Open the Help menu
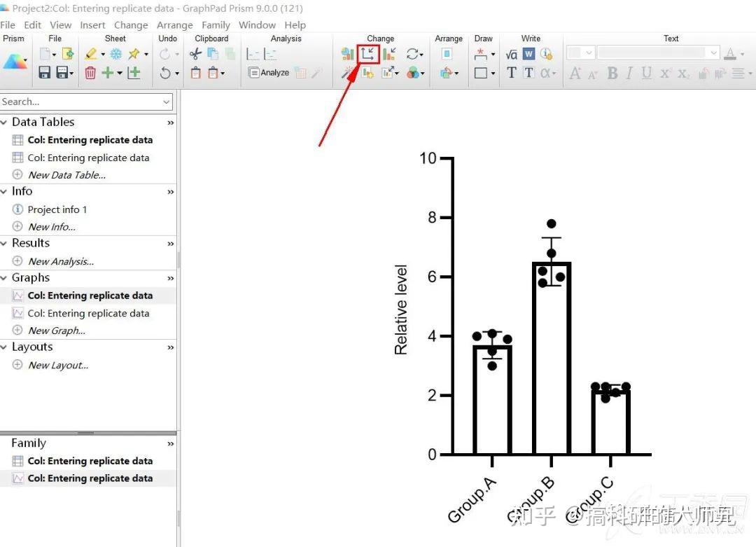This screenshot has width=756, height=547. (295, 25)
